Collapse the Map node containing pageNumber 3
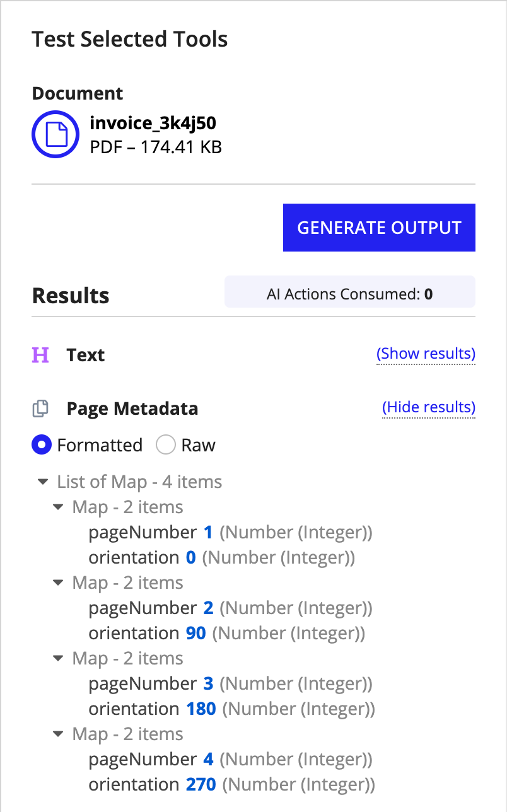Viewport: 507px width, 812px height. coord(58,659)
